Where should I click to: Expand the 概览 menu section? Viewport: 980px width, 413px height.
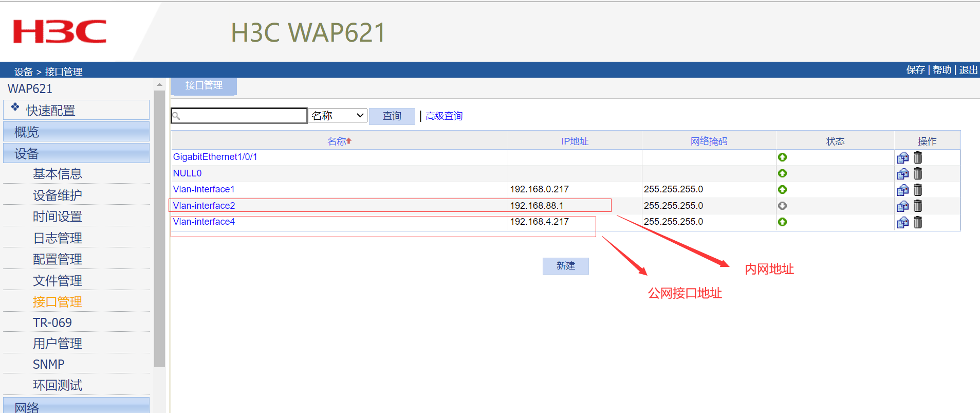click(76, 132)
